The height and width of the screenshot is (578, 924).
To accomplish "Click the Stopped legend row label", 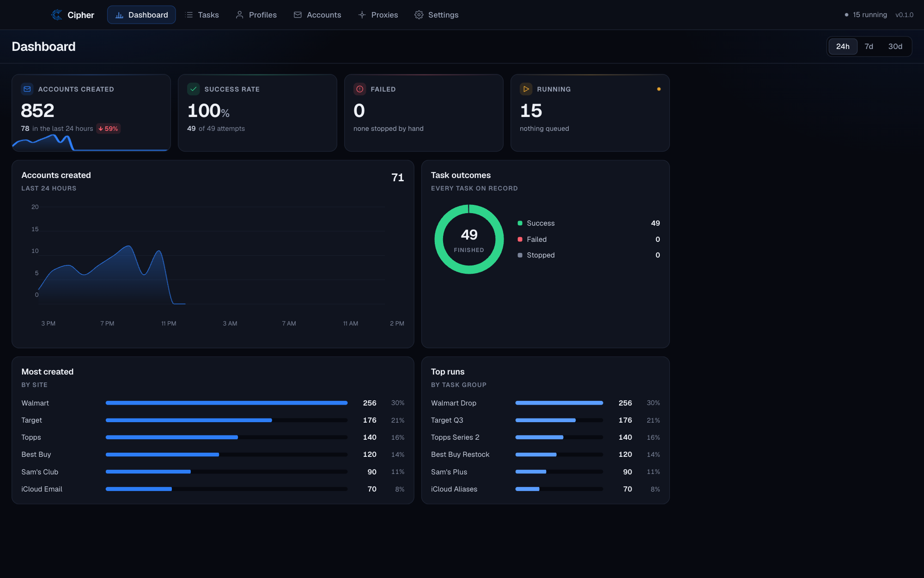I will pyautogui.click(x=541, y=255).
